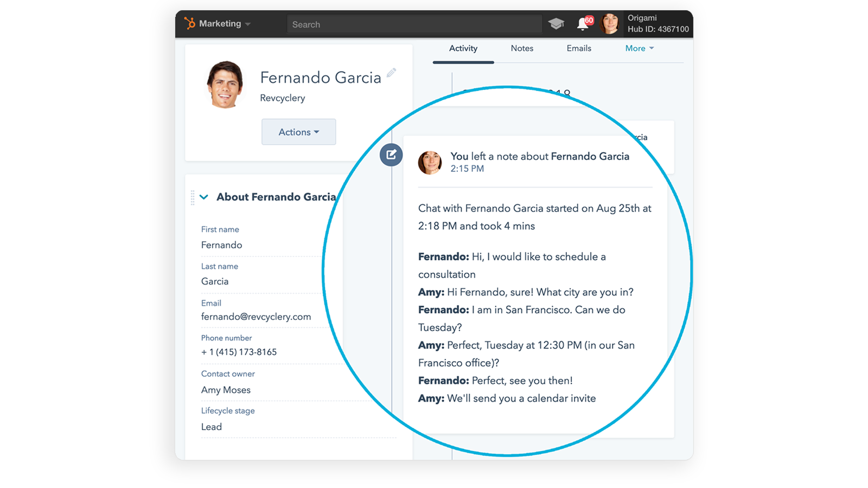Open the HubSpot Academy icon
Viewport: 868px width, 488px height.
pyautogui.click(x=557, y=23)
